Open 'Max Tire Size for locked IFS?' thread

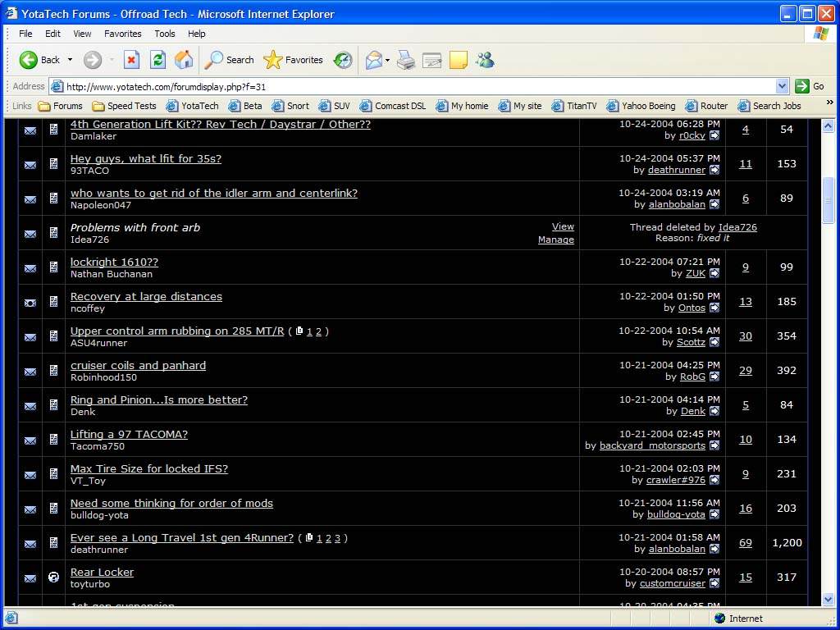coord(149,468)
